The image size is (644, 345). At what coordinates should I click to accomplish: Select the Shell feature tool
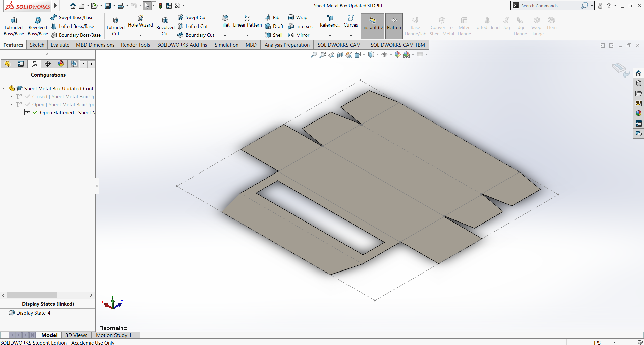pos(274,35)
